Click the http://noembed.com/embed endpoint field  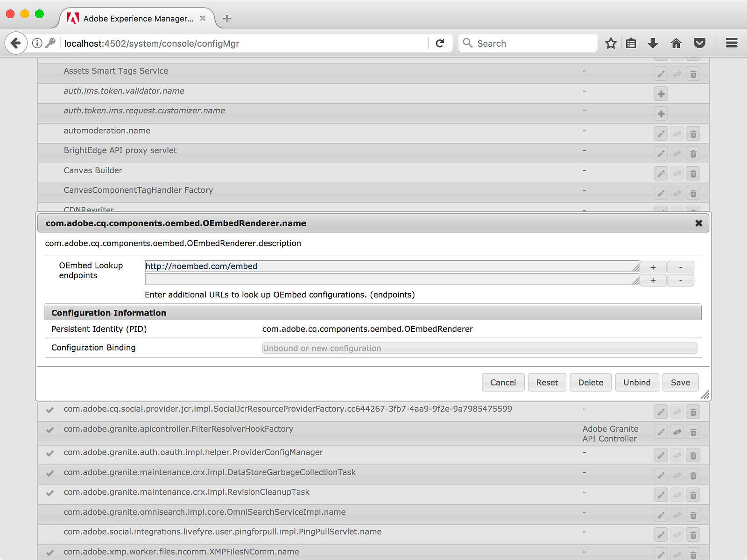click(x=392, y=266)
